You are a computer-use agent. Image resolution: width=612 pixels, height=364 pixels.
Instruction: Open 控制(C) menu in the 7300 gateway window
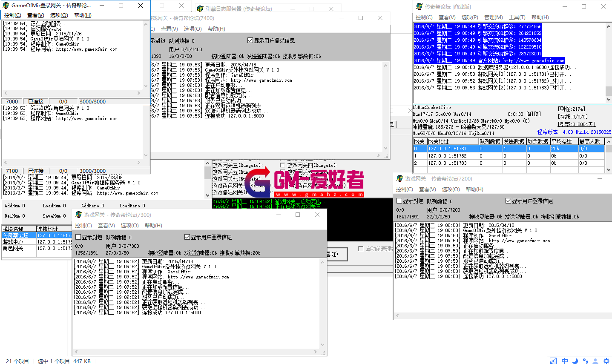83,226
